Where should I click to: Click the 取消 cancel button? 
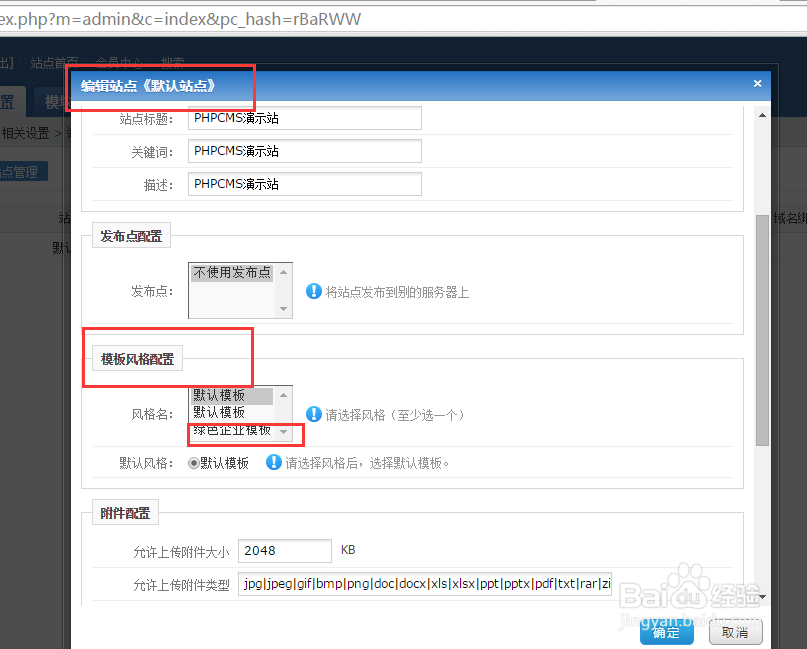tap(735, 632)
